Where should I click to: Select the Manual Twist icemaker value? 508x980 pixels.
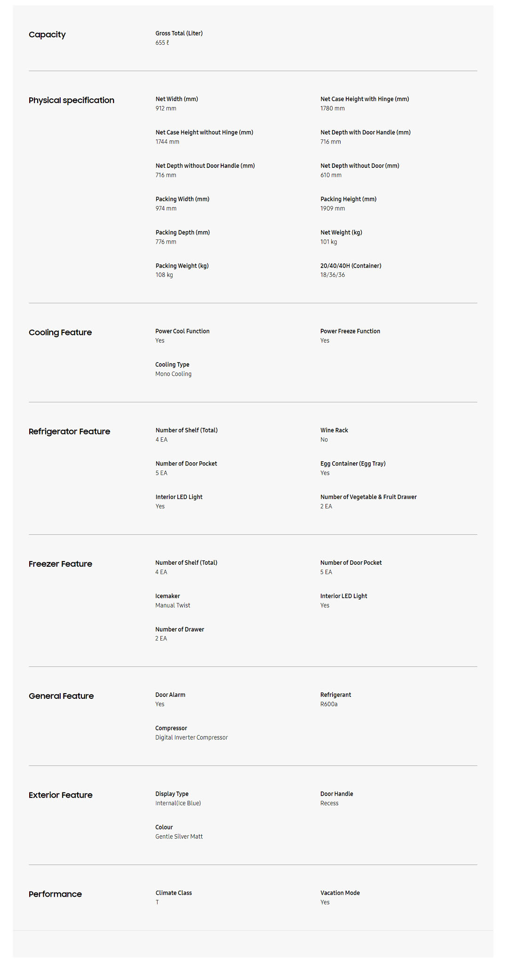pyautogui.click(x=173, y=606)
